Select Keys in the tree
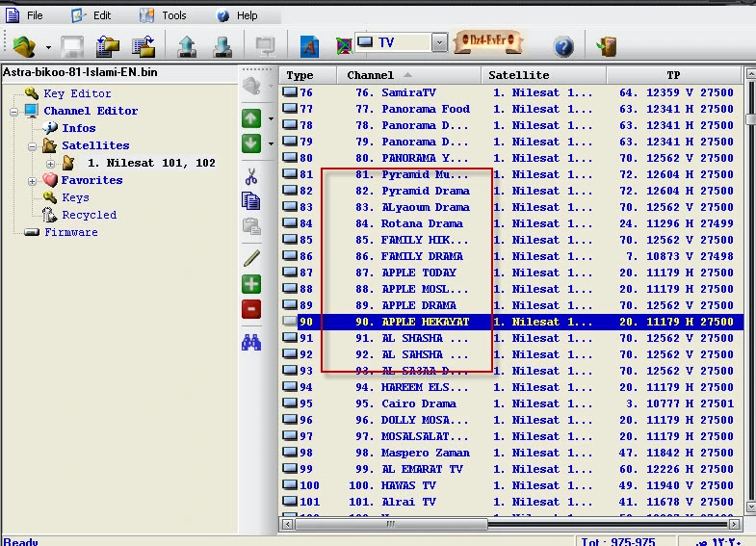Viewport: 756px width, 546px height. pos(75,197)
